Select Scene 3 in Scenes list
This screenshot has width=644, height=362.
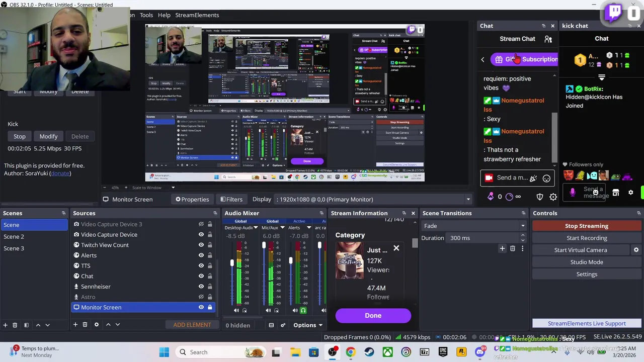34,248
